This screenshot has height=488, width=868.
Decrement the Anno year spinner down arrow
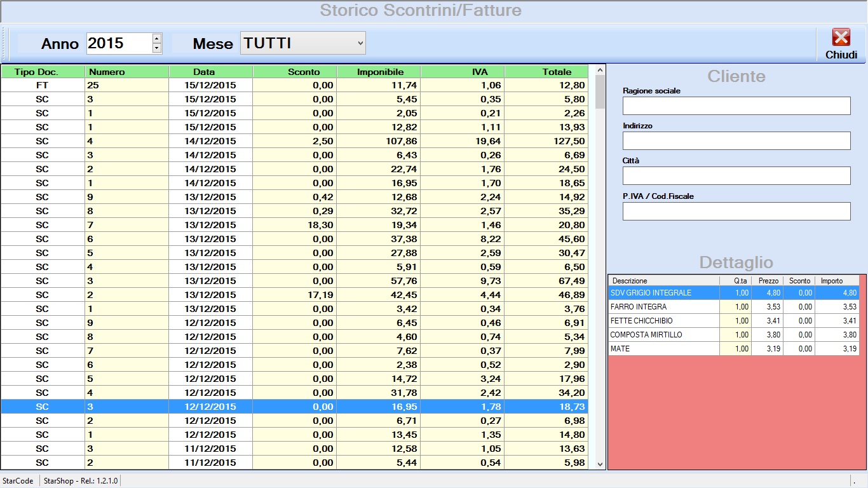click(x=157, y=48)
